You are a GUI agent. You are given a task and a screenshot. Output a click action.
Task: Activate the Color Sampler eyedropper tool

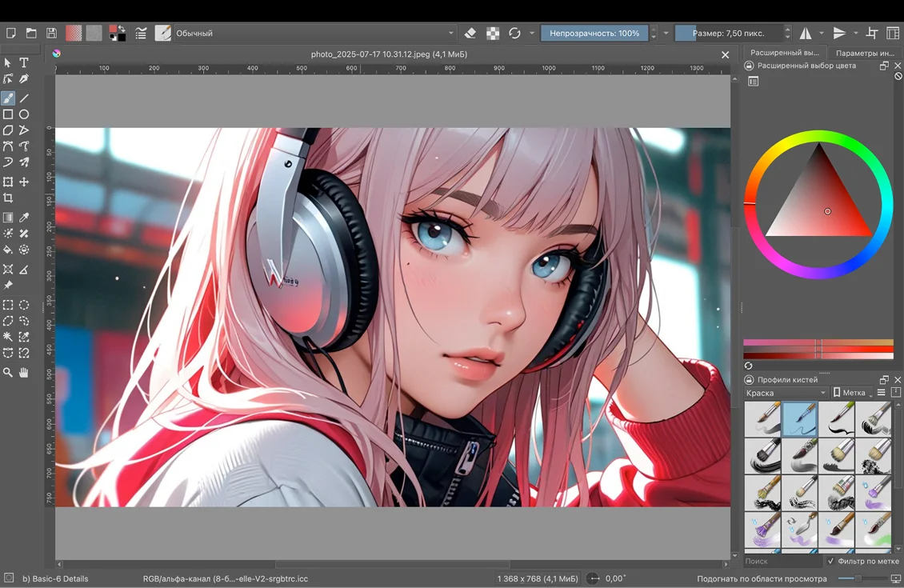[x=24, y=218]
